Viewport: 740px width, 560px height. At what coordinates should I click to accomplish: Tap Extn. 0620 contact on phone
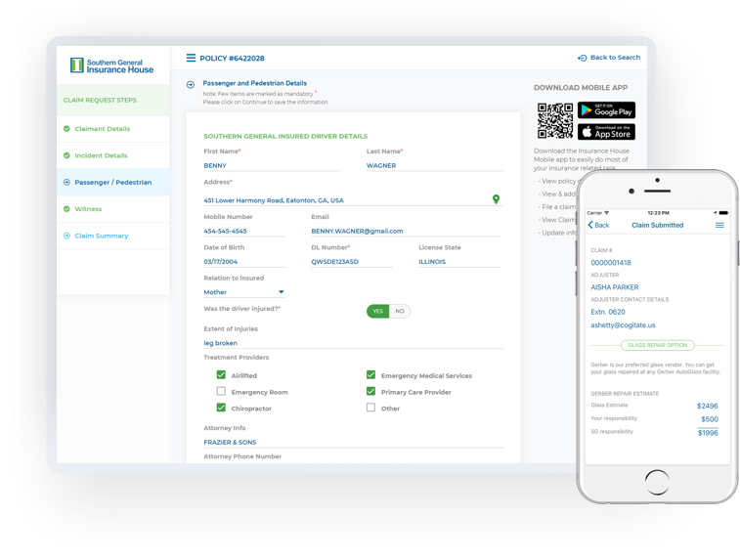[x=608, y=312]
